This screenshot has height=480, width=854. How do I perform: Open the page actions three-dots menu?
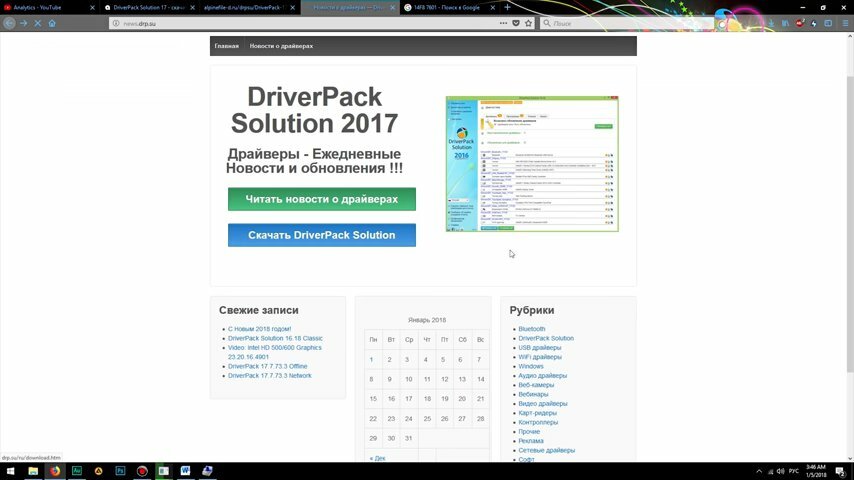503,23
